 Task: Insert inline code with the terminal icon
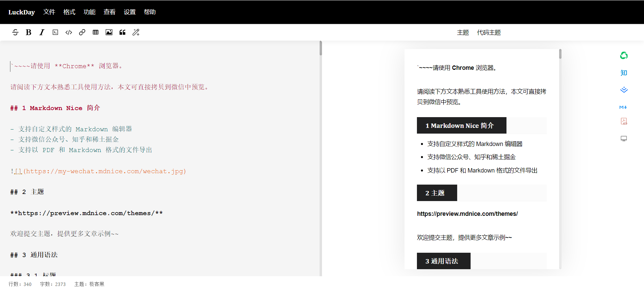click(55, 32)
